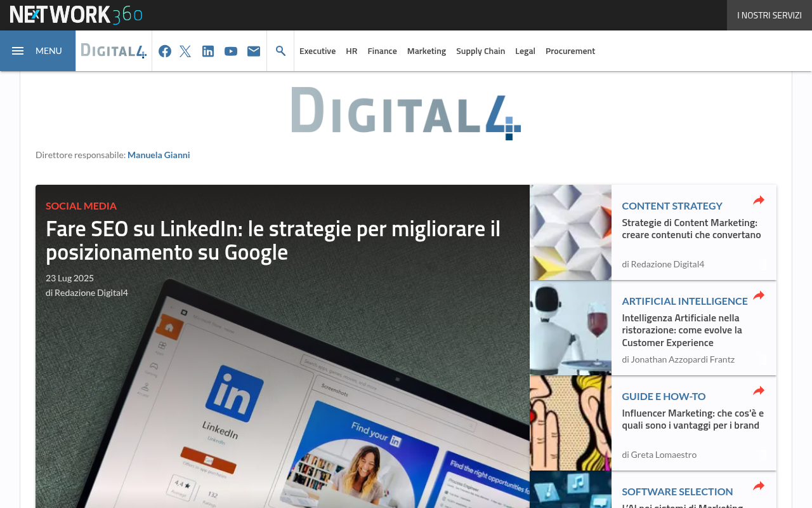The width and height of the screenshot is (812, 508).
Task: Go to Executive section
Action: tap(317, 51)
